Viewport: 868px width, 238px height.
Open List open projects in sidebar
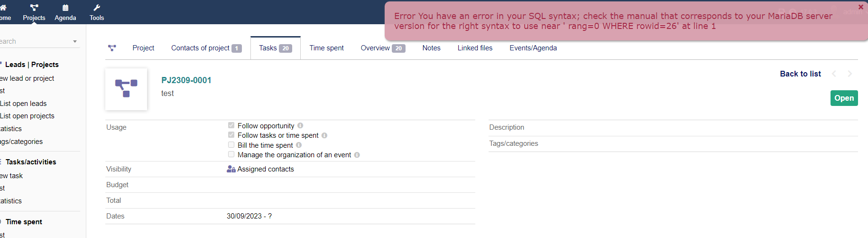pyautogui.click(x=28, y=116)
